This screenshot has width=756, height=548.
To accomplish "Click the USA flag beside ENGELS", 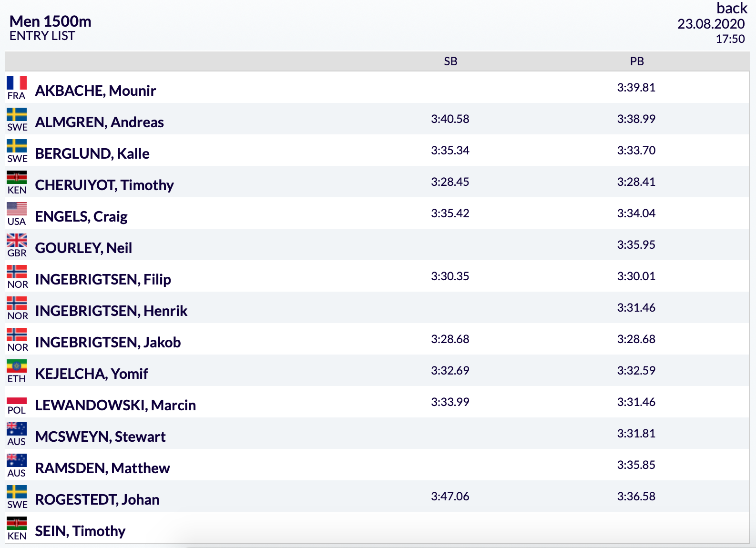I will point(17,209).
